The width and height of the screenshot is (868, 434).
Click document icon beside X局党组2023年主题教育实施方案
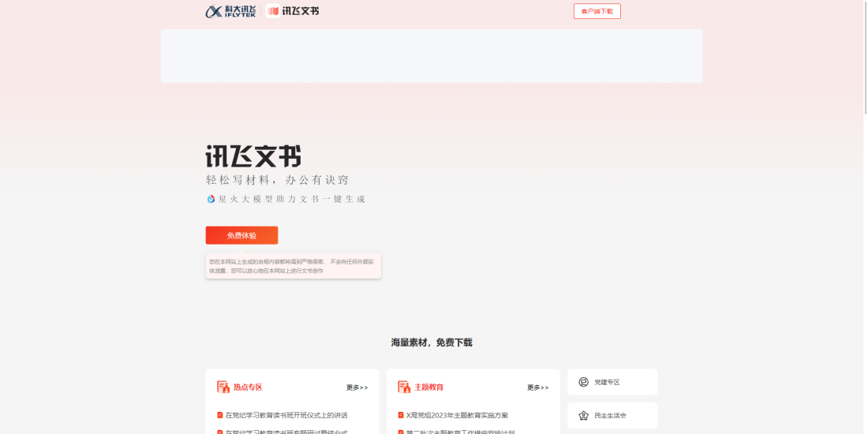401,415
